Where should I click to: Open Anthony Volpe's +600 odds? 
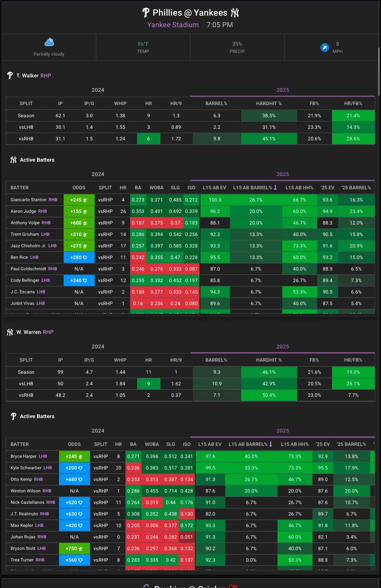click(78, 222)
